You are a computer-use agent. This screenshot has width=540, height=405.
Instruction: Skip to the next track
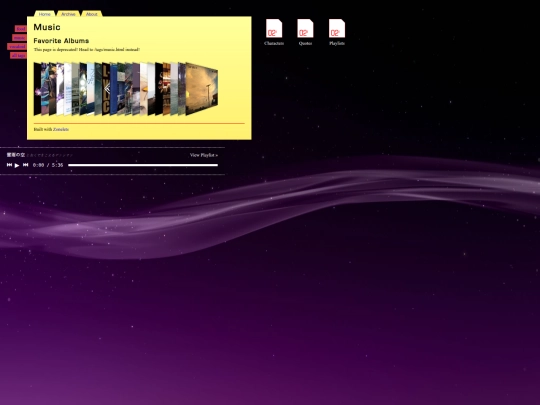tap(25, 165)
